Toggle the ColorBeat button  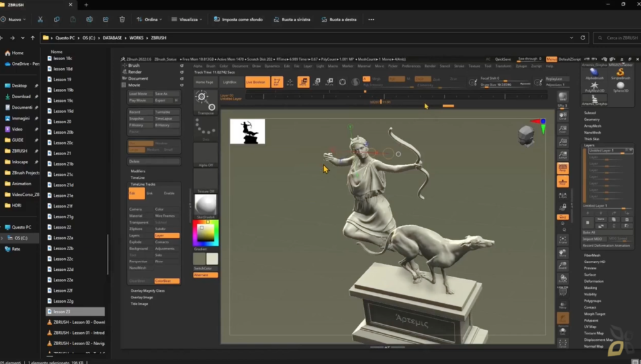tap(167, 281)
